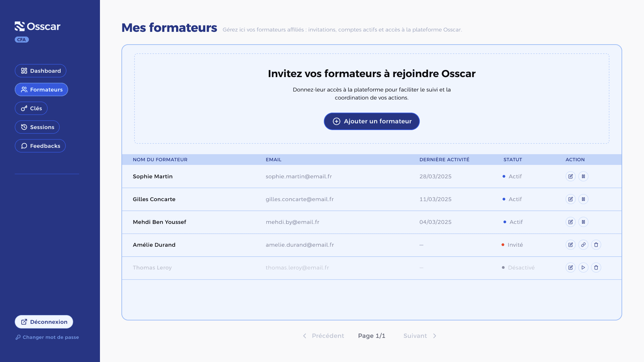Image resolution: width=644 pixels, height=362 pixels.
Task: Click the STATUT column header
Action: [513, 160]
